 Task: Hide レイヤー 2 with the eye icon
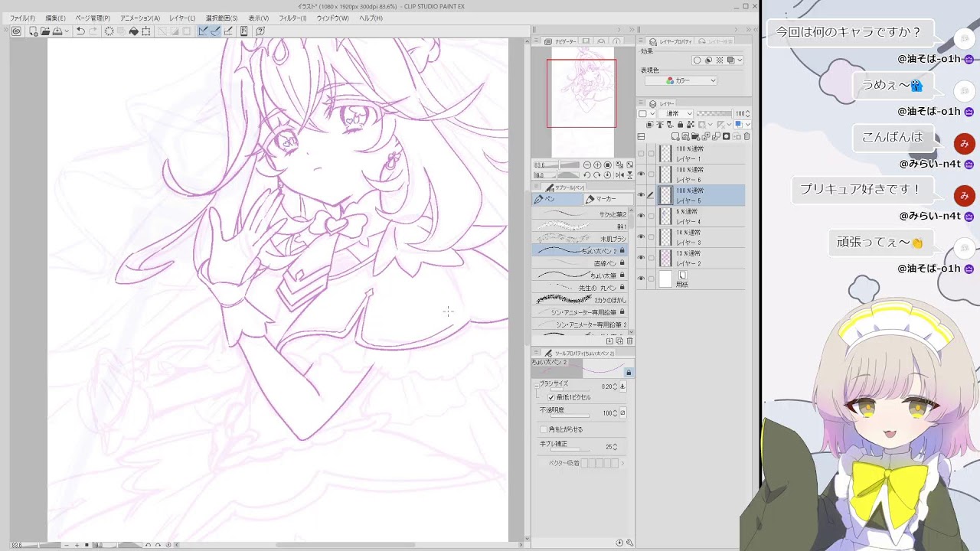(x=641, y=258)
